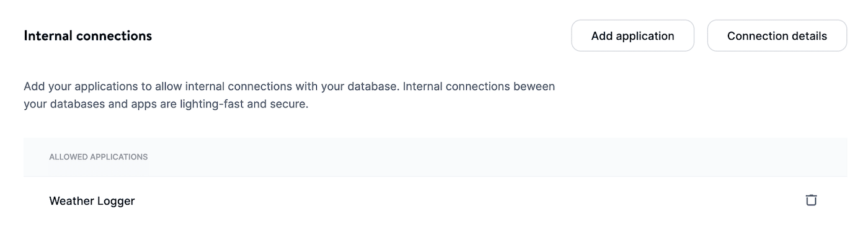View the database connection details
This screenshot has height=250, width=868.
[x=777, y=36]
